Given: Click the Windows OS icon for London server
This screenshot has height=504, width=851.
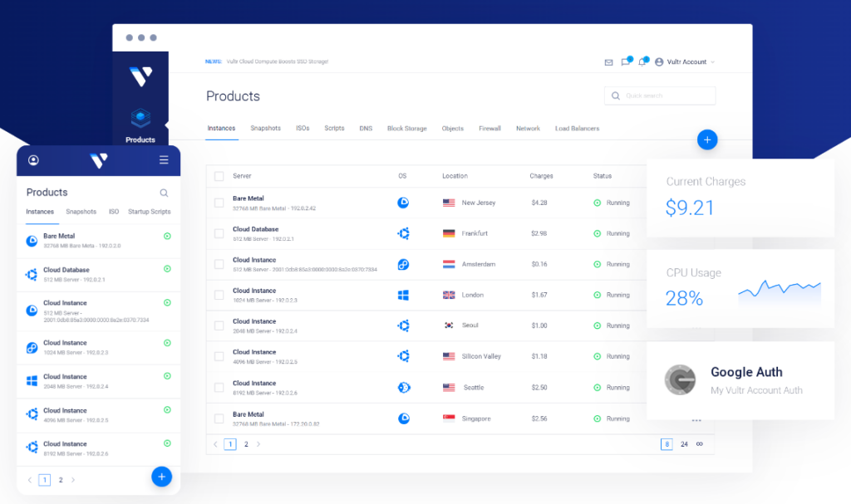Looking at the screenshot, I should click(x=403, y=295).
